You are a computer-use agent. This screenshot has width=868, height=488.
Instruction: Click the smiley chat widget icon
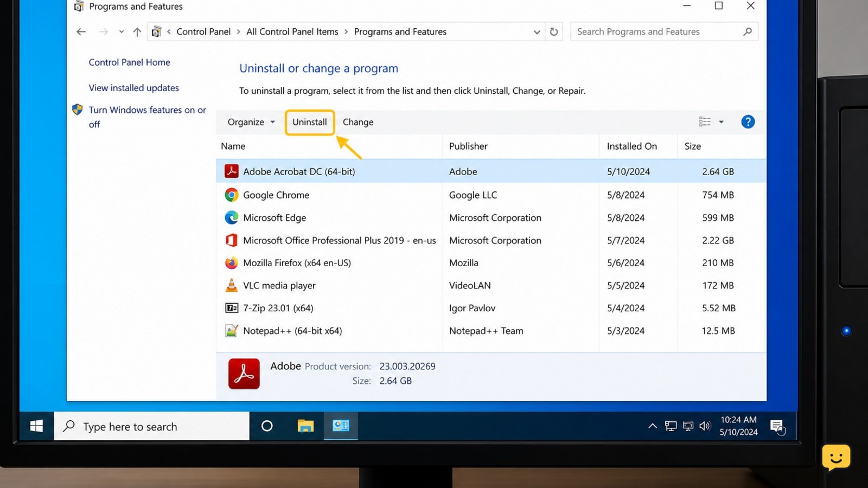(836, 457)
